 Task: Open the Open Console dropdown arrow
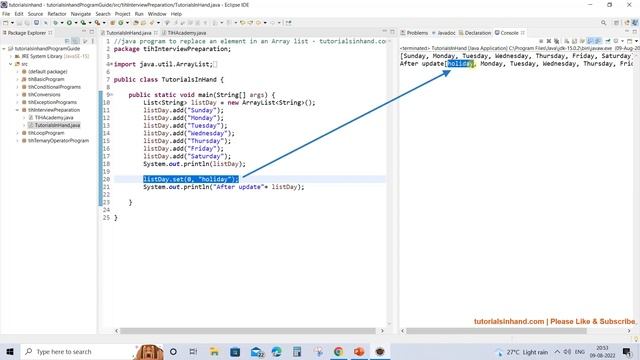tap(636, 41)
